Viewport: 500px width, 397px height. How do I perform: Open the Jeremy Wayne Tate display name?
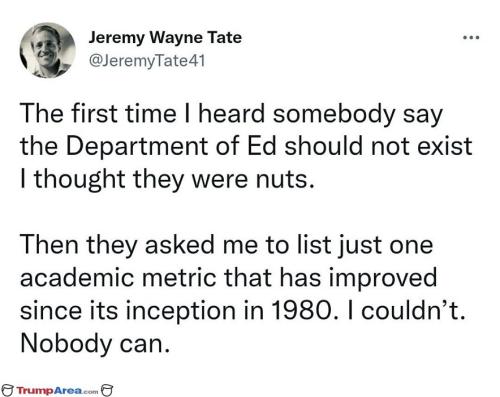coord(165,38)
